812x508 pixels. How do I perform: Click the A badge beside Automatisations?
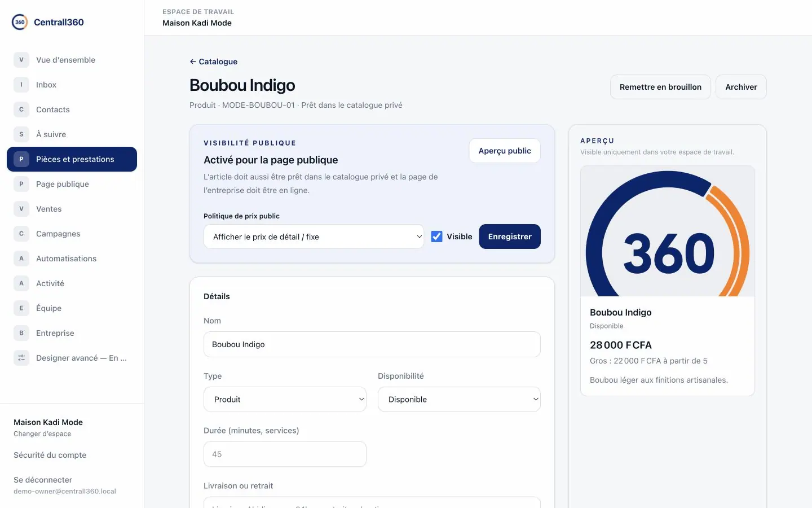click(21, 259)
